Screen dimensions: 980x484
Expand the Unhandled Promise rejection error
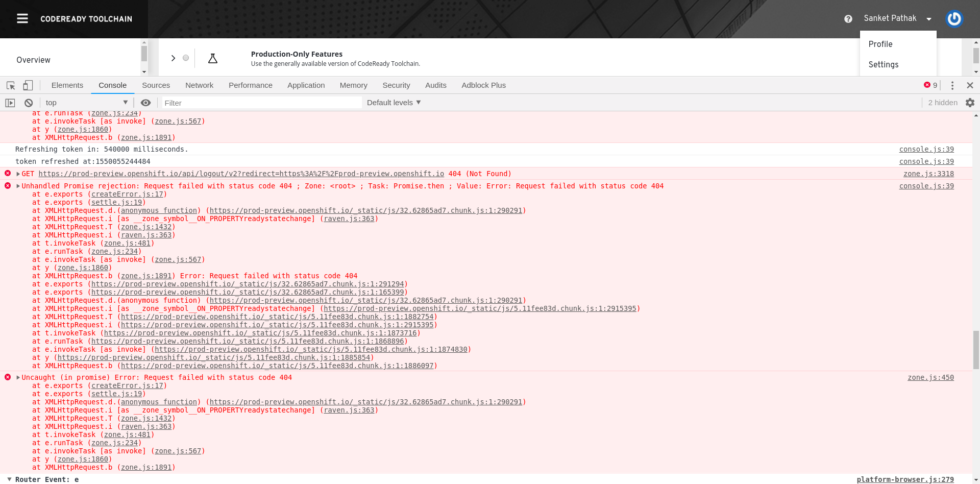point(17,186)
